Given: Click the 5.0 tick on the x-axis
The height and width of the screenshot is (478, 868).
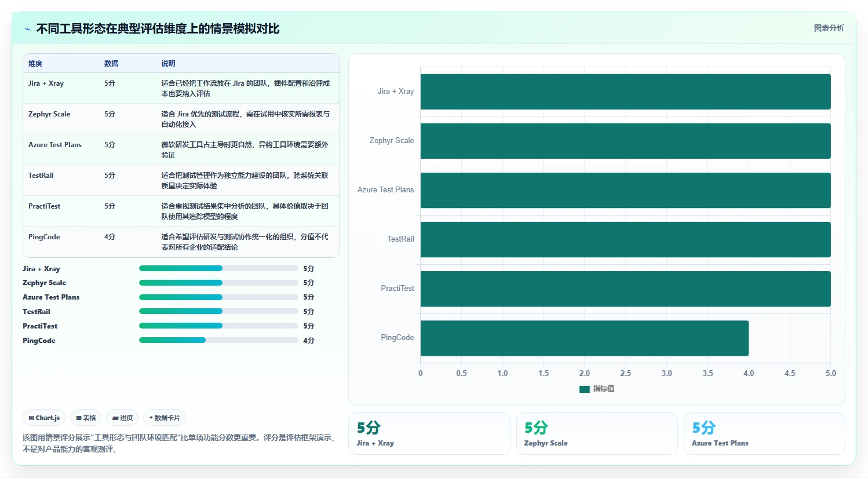Looking at the screenshot, I should coord(831,374).
